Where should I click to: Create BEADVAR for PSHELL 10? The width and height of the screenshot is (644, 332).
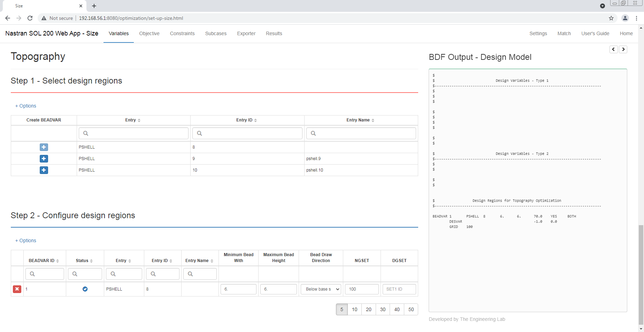click(44, 170)
